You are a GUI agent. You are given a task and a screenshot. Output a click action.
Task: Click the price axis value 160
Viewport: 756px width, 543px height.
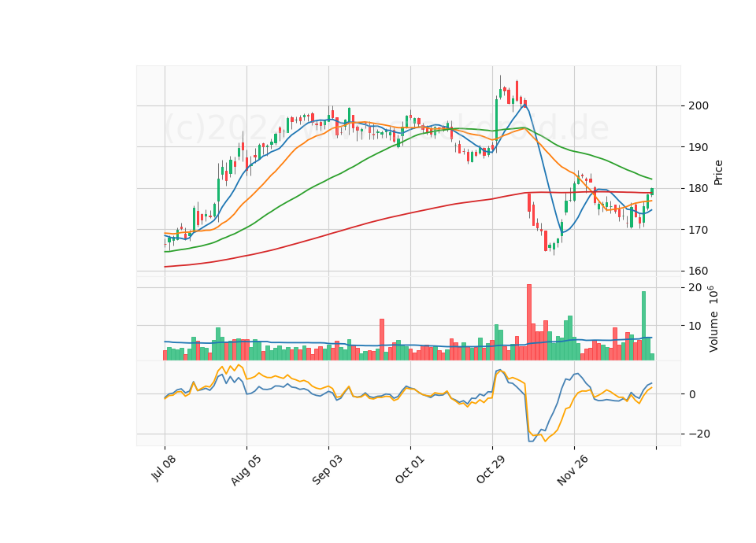[699, 271]
